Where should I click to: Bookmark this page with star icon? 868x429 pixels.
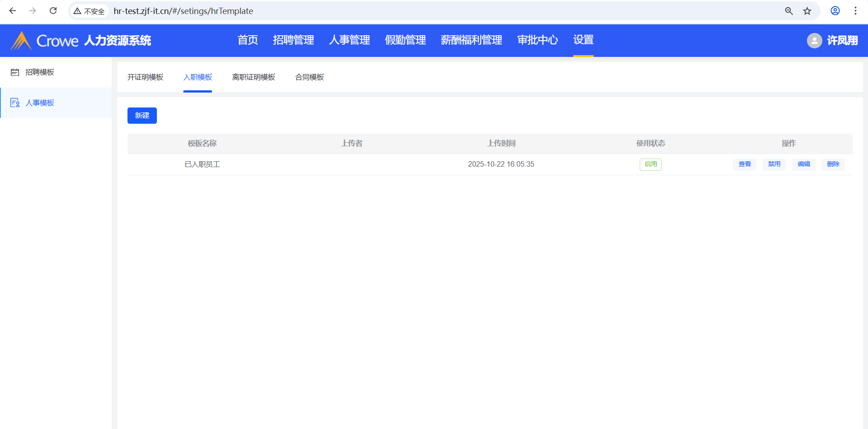[x=807, y=11]
